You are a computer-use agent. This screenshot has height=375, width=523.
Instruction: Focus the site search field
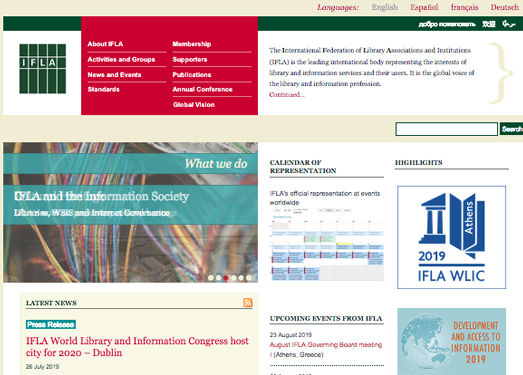coord(446,129)
